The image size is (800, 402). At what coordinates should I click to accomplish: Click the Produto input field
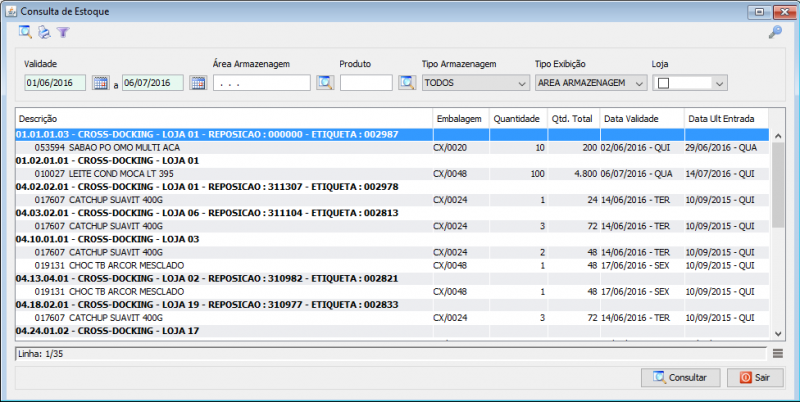click(x=366, y=83)
